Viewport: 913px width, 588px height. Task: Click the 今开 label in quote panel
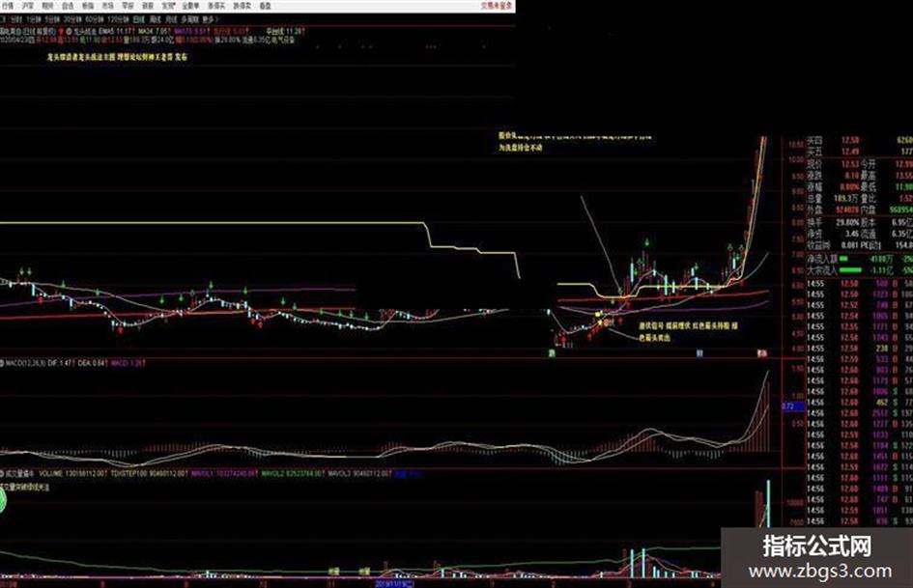click(869, 163)
